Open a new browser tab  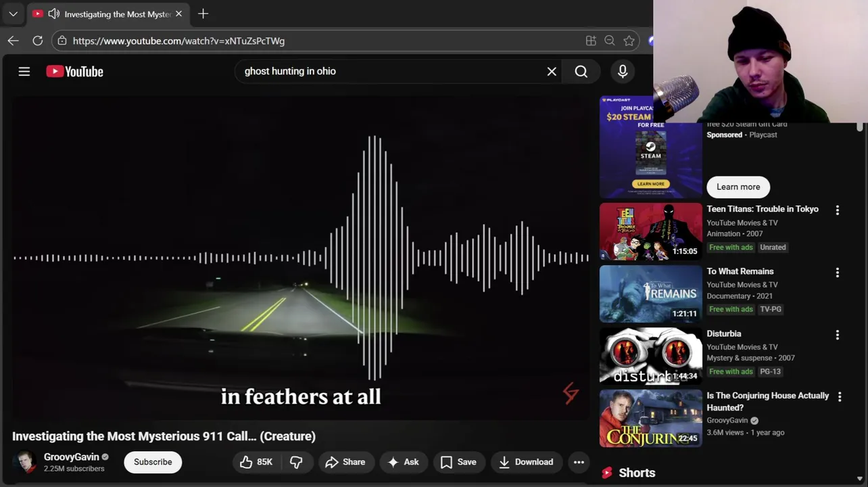coord(203,14)
